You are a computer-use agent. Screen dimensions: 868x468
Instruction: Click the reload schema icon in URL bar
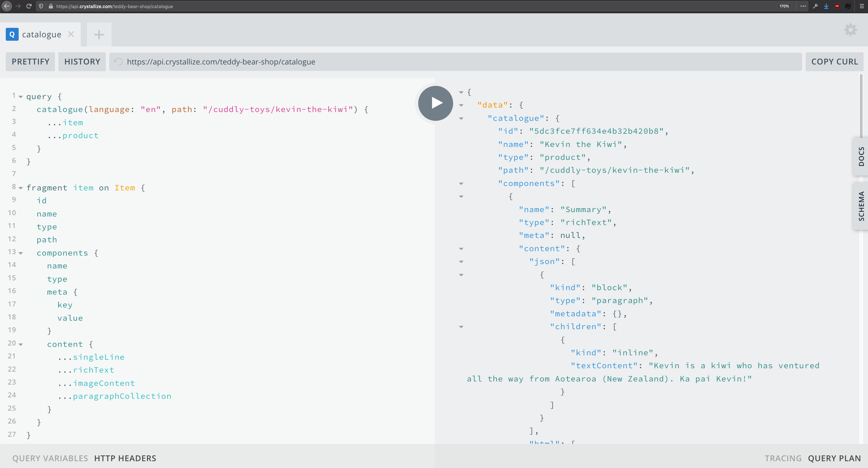[x=118, y=62]
